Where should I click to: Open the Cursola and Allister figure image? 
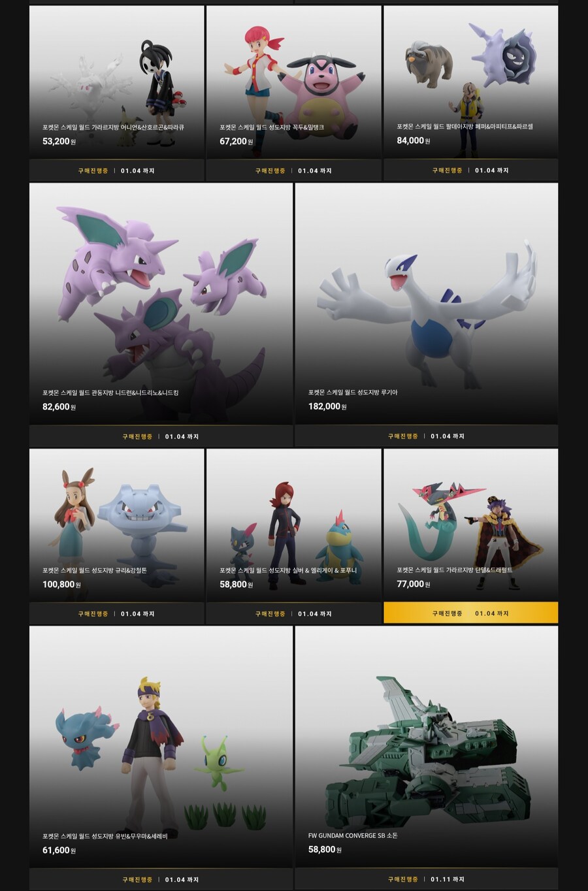coord(117,82)
